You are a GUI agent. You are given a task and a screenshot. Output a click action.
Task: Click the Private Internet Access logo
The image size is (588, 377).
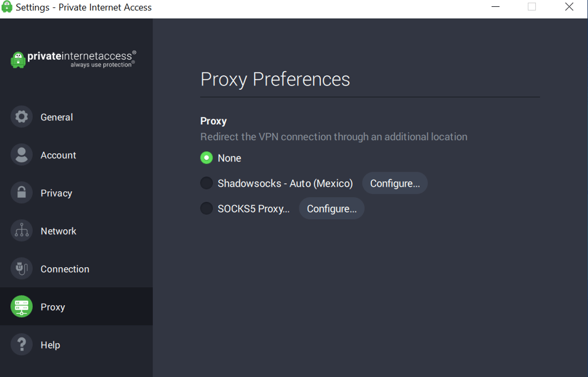point(73,59)
